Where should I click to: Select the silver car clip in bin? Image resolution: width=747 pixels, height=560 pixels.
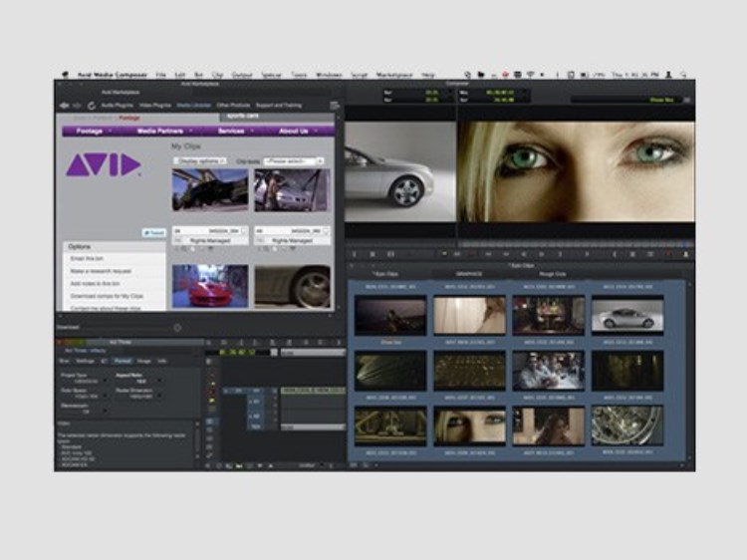pos(627,315)
